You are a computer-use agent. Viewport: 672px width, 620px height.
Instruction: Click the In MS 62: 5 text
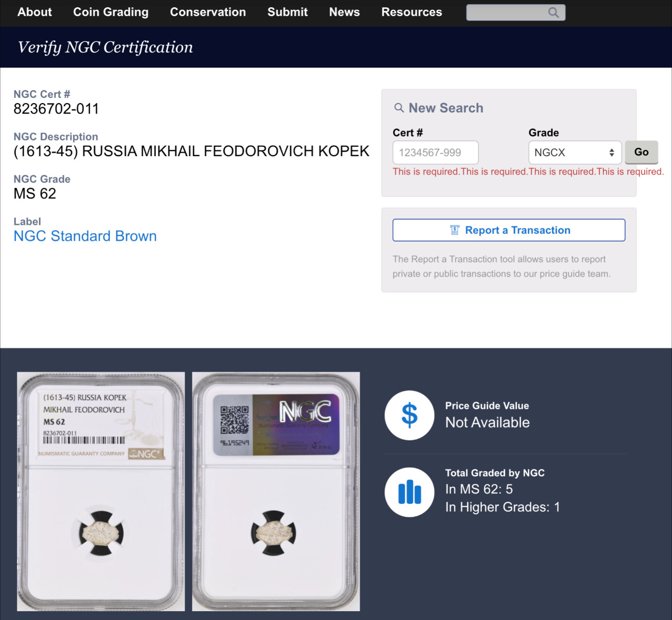pos(479,489)
